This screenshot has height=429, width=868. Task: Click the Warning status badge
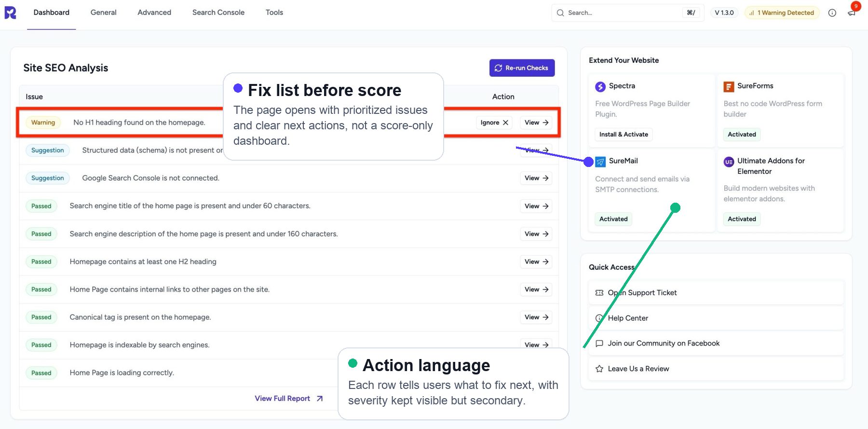(x=43, y=123)
